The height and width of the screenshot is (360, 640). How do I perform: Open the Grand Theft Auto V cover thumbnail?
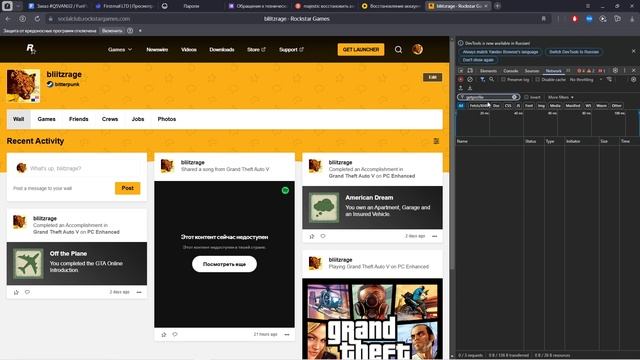[372, 319]
